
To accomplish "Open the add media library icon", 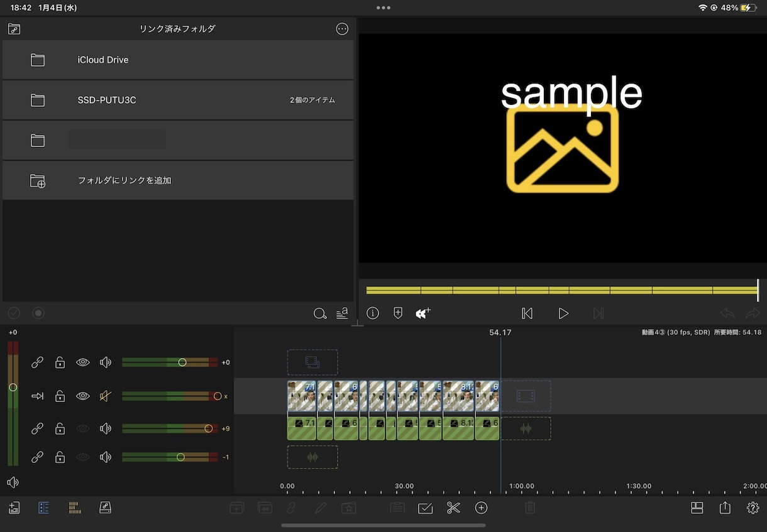I will (14, 508).
